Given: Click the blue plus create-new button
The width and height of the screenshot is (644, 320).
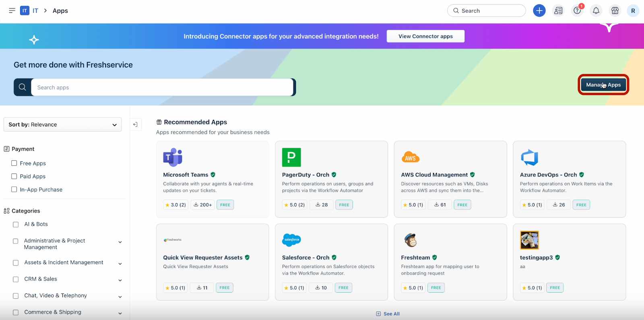Looking at the screenshot, I should tap(539, 10).
